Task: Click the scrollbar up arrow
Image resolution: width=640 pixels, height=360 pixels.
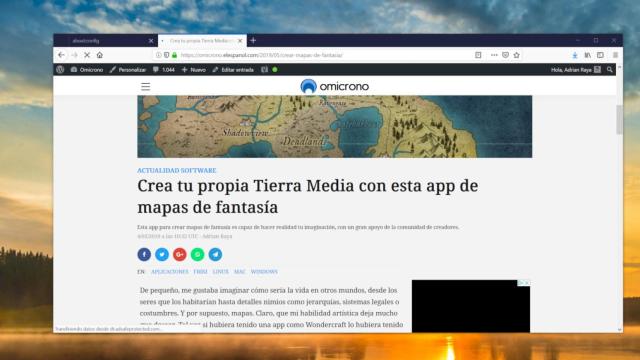Action: coord(619,67)
